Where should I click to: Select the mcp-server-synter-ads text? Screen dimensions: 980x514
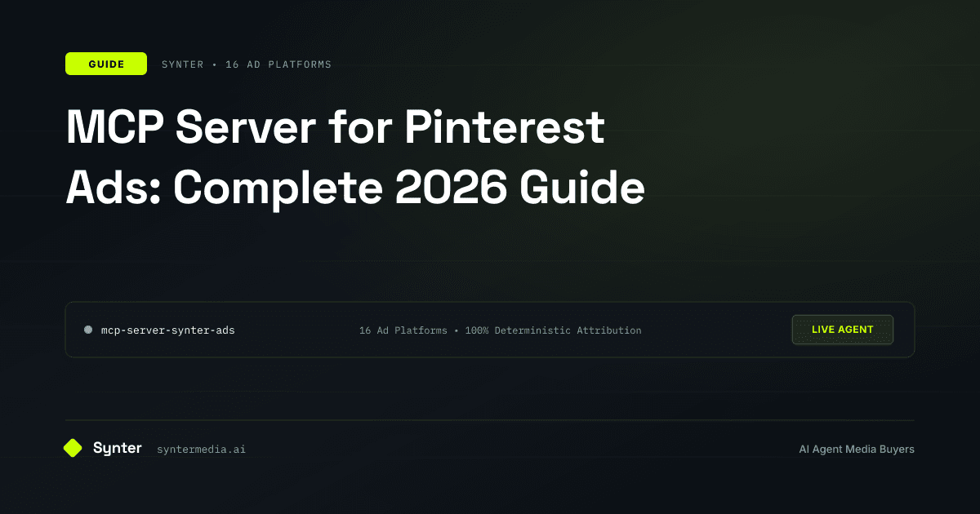(167, 330)
